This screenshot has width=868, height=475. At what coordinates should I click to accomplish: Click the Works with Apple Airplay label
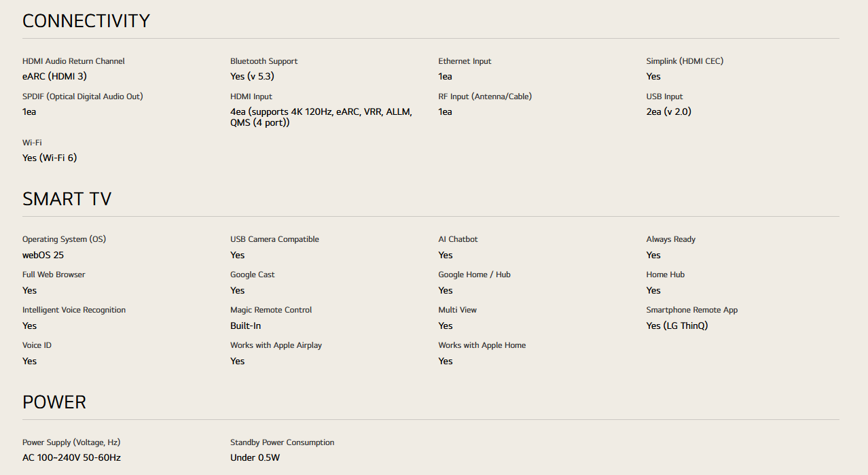[x=276, y=345]
